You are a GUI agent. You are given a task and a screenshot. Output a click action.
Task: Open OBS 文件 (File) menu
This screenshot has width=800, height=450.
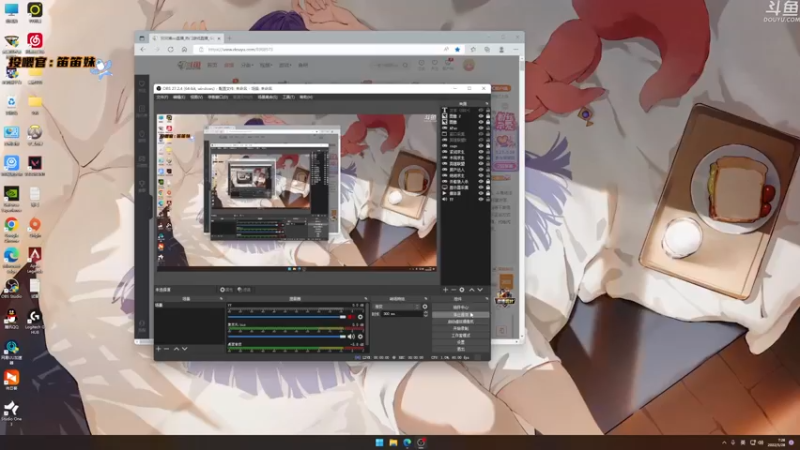pos(162,97)
